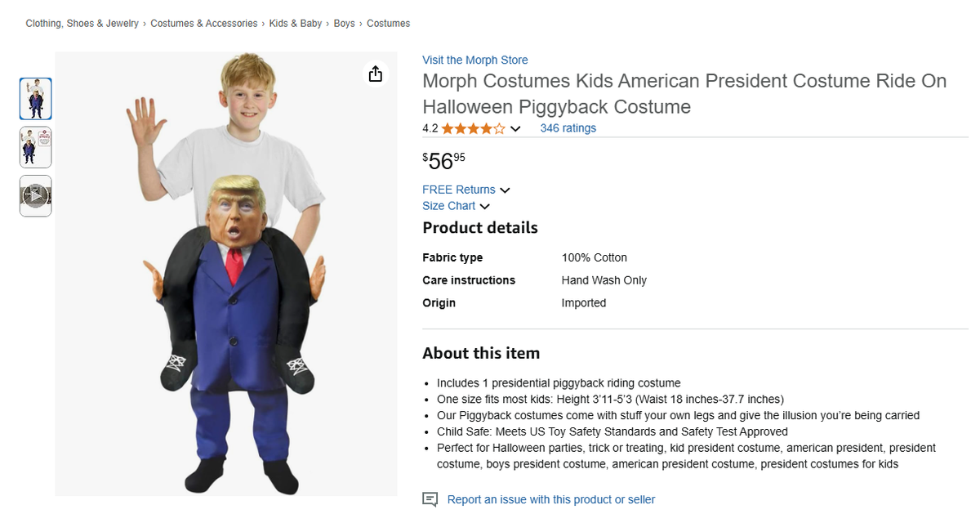Visit the Morph Store link
The height and width of the screenshot is (514, 980).
[x=474, y=60]
